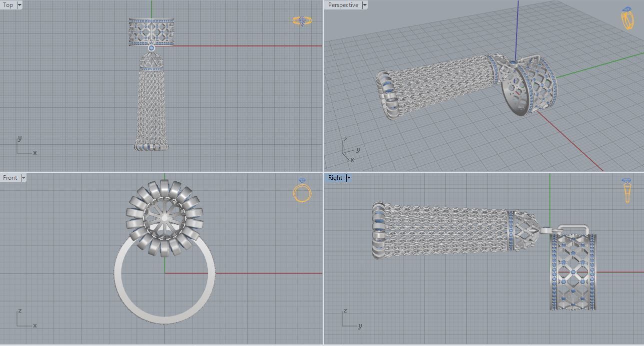This screenshot has height=346, width=644.
Task: Click the orange ring icon in Front viewport
Action: [302, 190]
